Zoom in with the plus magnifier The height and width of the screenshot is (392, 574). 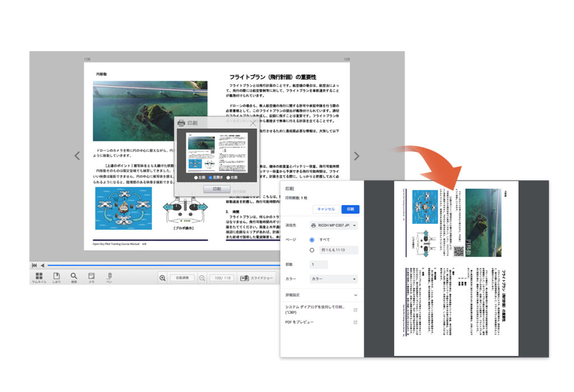click(163, 278)
